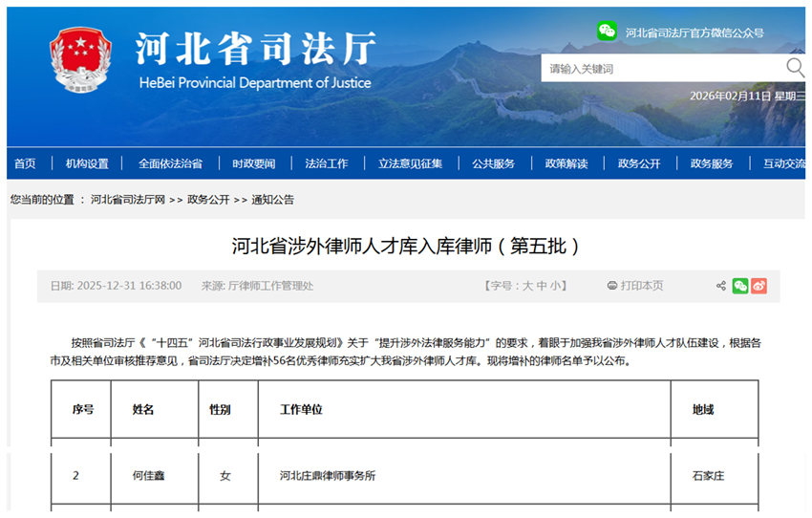Go to 全面依法治省 section
812x518 pixels.
(x=170, y=163)
